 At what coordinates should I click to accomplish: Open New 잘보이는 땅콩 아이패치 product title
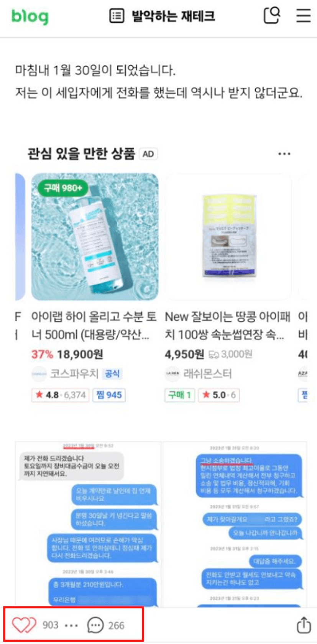pyautogui.click(x=228, y=326)
